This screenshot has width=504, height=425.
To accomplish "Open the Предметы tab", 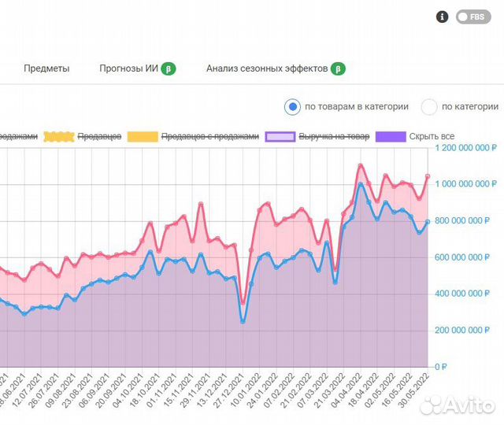I will (46, 68).
